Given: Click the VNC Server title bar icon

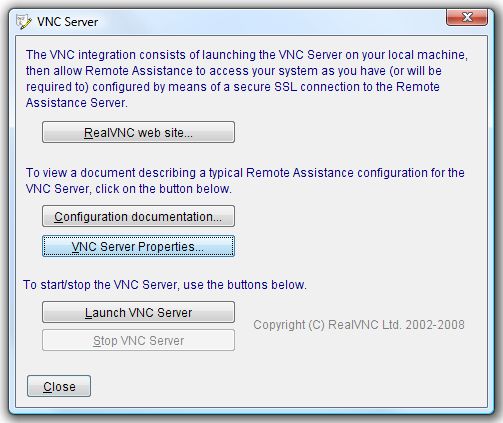Looking at the screenshot, I should (23, 22).
